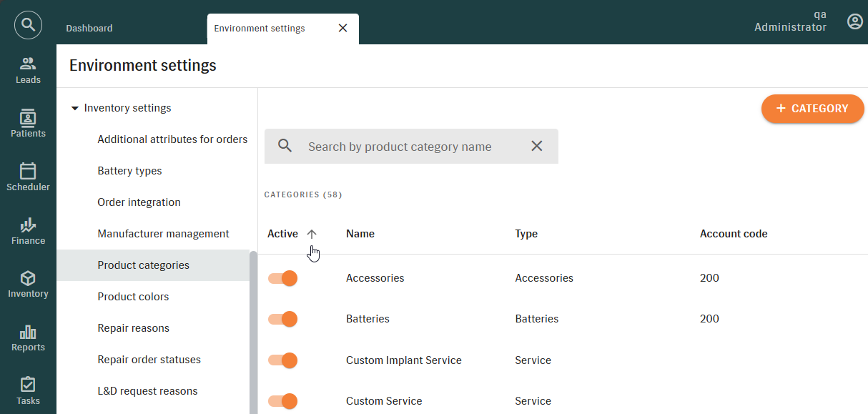The width and height of the screenshot is (868, 414).
Task: Open the Scheduler calendar icon
Action: (x=28, y=177)
